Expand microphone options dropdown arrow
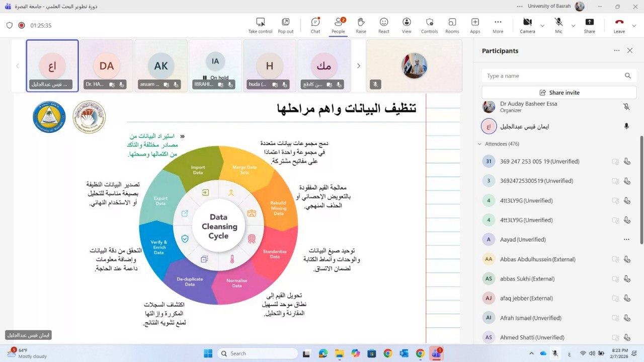The image size is (644, 362). coord(573,26)
